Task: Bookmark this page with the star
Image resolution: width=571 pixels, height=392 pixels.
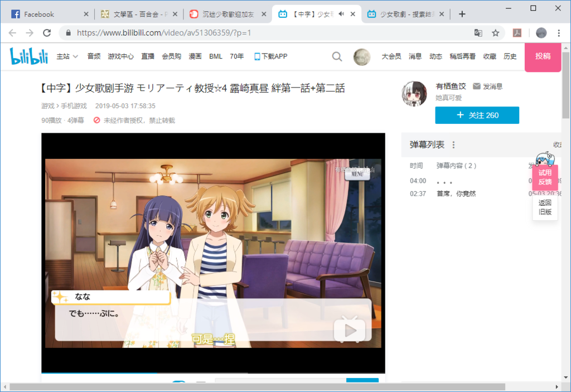Action: pyautogui.click(x=495, y=33)
